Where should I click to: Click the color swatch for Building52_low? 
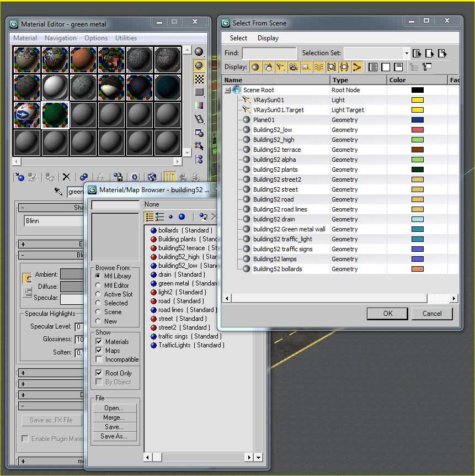418,130
